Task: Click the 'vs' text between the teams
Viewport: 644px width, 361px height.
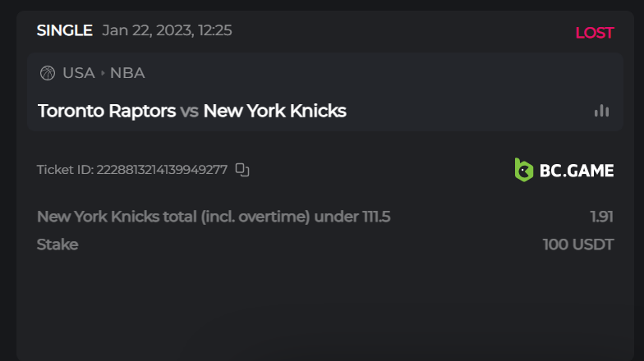Action: click(x=189, y=111)
